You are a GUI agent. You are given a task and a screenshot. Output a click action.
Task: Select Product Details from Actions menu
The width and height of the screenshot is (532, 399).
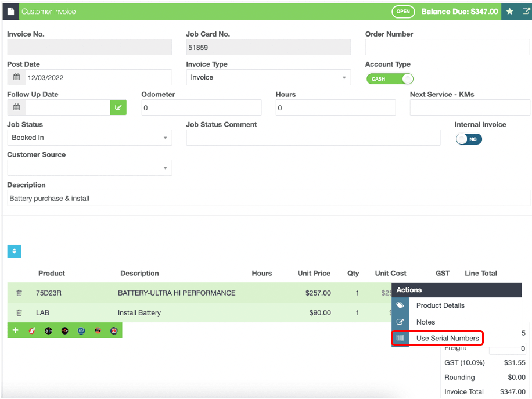[440, 305]
